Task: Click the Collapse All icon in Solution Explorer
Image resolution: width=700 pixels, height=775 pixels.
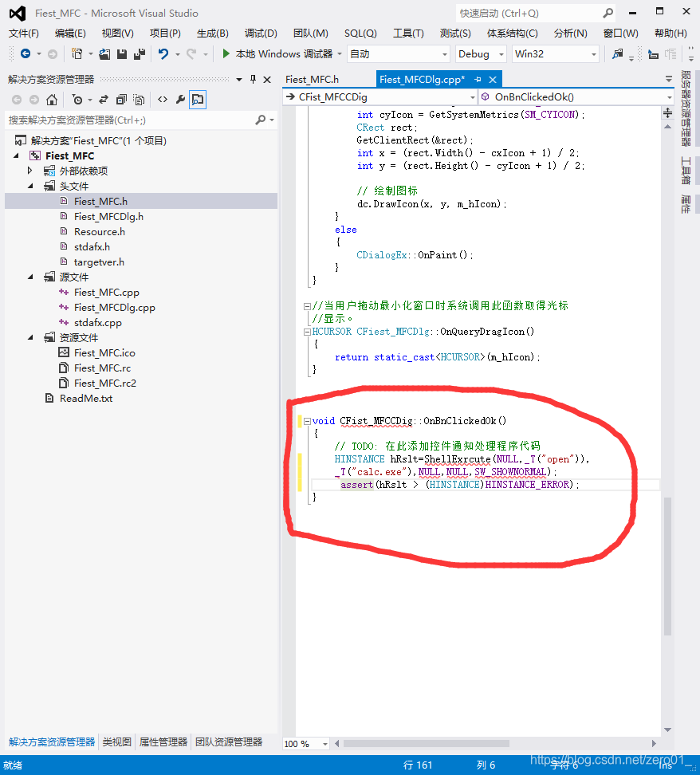Action: point(121,100)
